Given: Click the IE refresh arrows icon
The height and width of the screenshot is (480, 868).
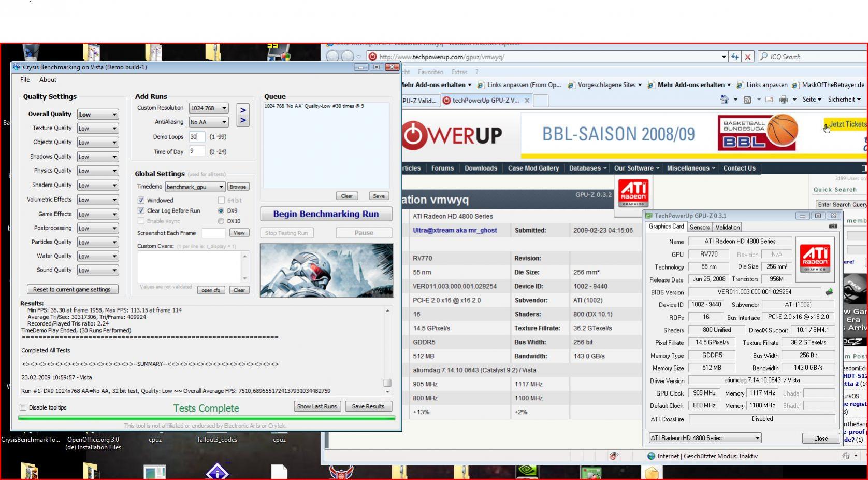Looking at the screenshot, I should click(735, 57).
